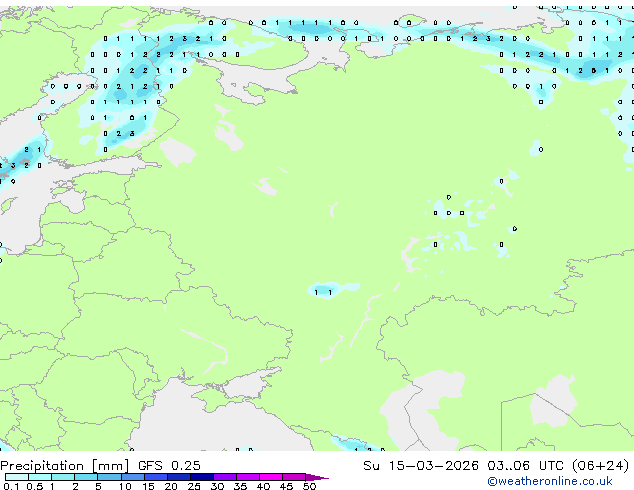This screenshot has width=634, height=490.
Task: Click the legend scale label "0.1"
Action: pyautogui.click(x=11, y=486)
